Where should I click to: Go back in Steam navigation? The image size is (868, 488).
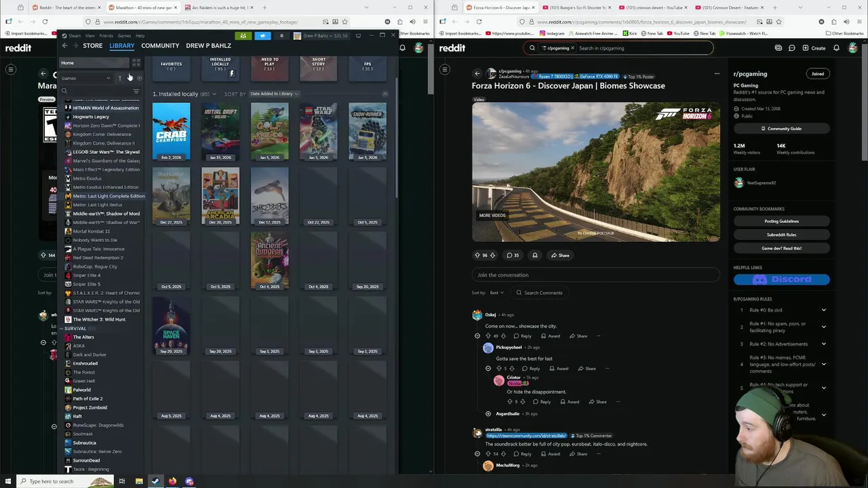64,45
